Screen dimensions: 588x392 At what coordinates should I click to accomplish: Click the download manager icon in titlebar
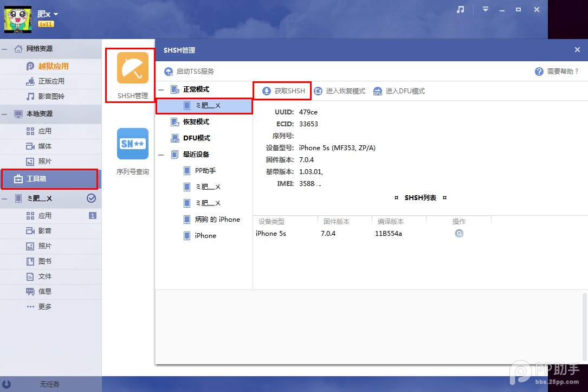tap(486, 9)
